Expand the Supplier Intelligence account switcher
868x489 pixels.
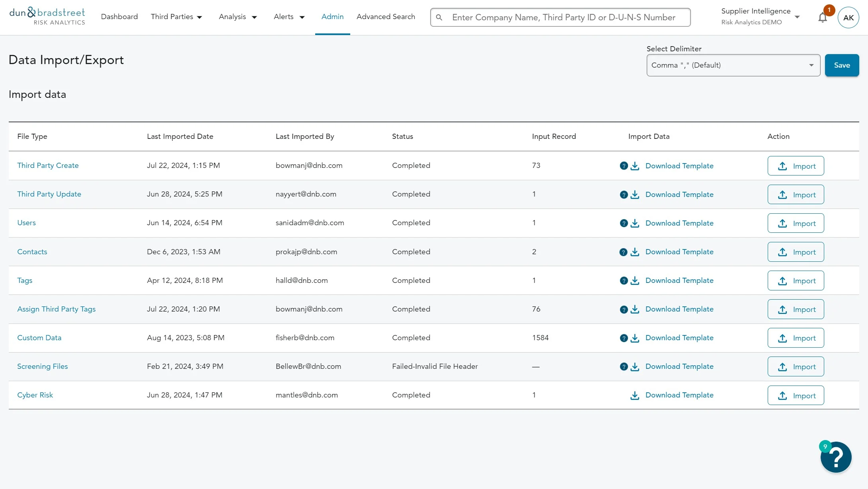[x=760, y=17]
